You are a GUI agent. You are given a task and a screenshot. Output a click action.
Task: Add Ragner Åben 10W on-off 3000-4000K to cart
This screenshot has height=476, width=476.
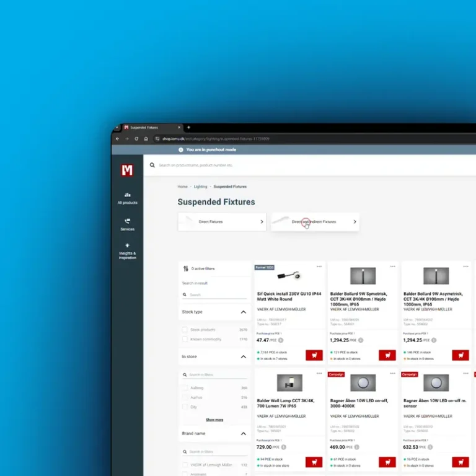click(x=387, y=462)
